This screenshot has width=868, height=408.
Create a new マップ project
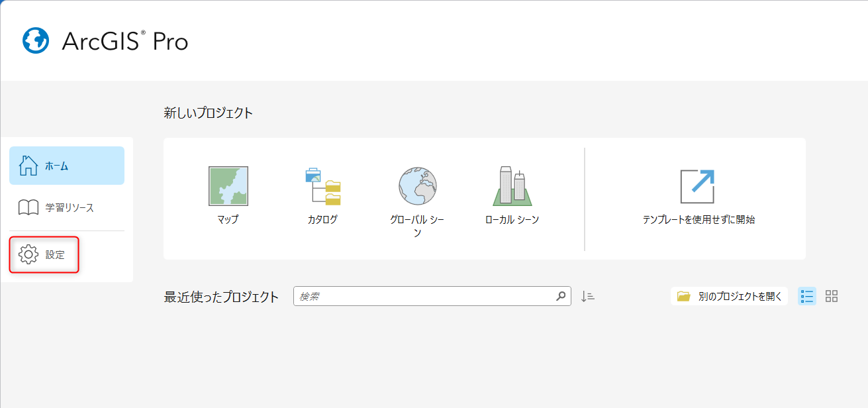click(x=228, y=186)
